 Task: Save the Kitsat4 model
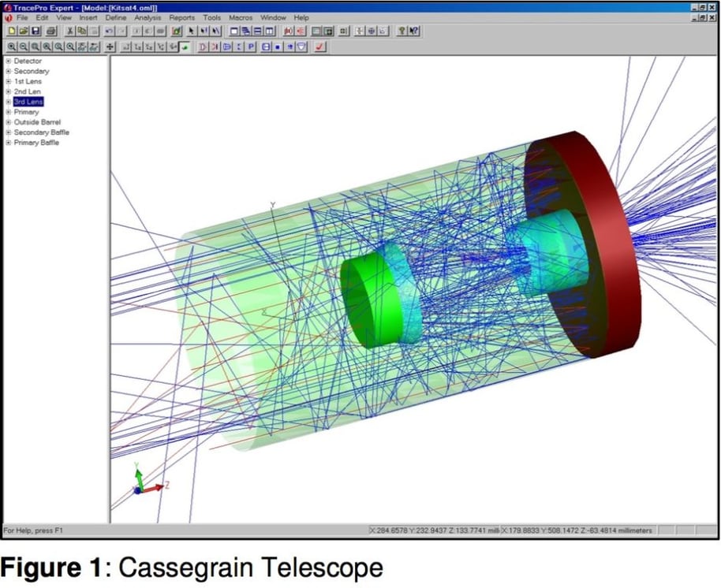(x=35, y=32)
